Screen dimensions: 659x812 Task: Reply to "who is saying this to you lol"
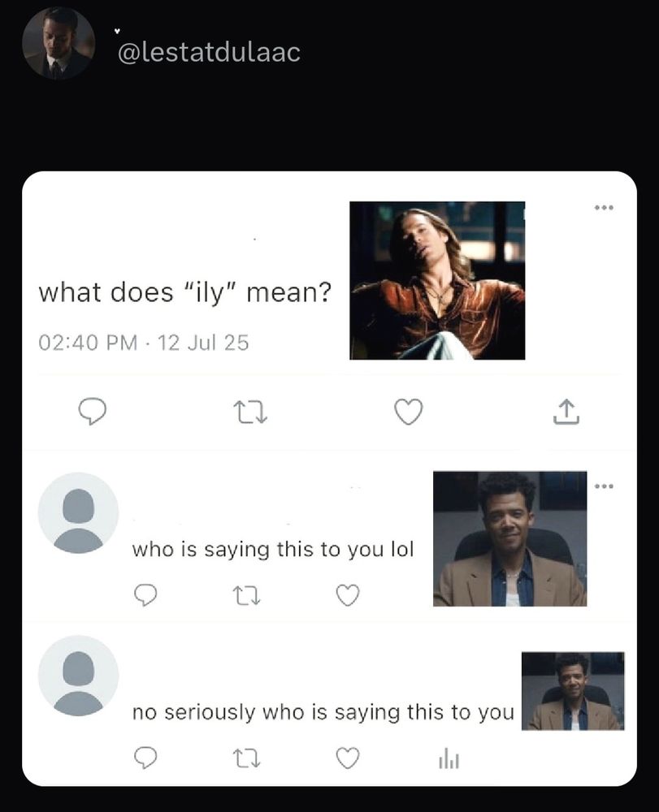[x=145, y=594]
